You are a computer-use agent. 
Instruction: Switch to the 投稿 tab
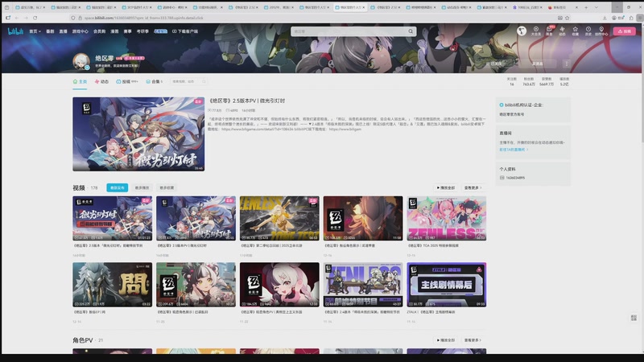coord(127,82)
